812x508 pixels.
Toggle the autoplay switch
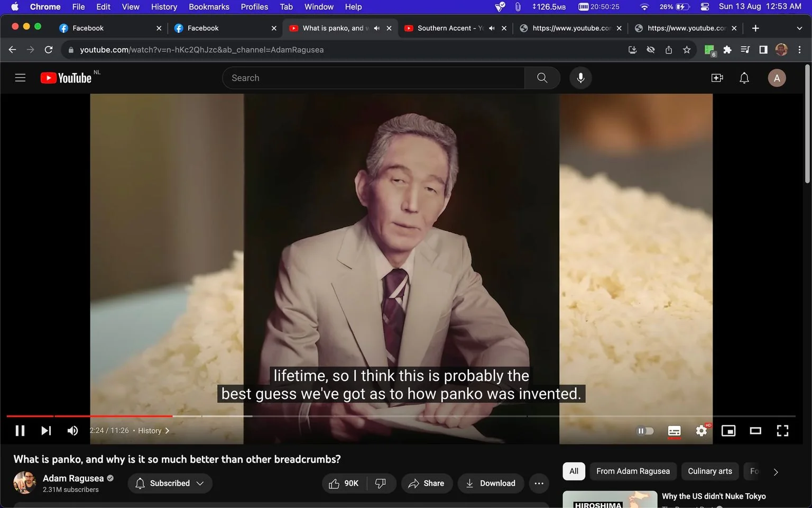tap(645, 431)
